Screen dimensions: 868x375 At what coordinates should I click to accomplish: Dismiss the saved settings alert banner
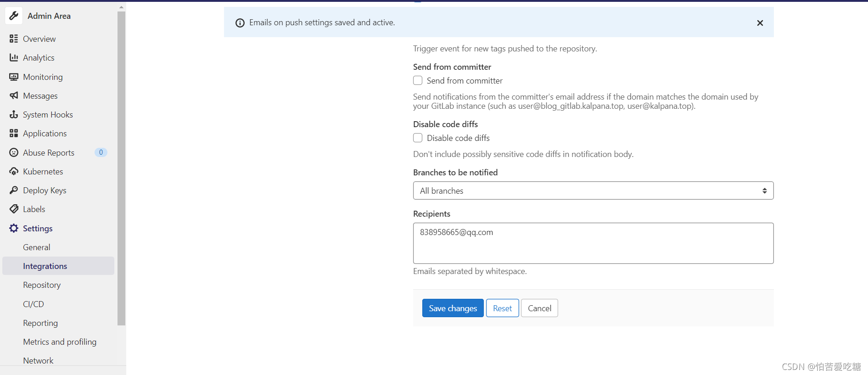[x=760, y=23]
